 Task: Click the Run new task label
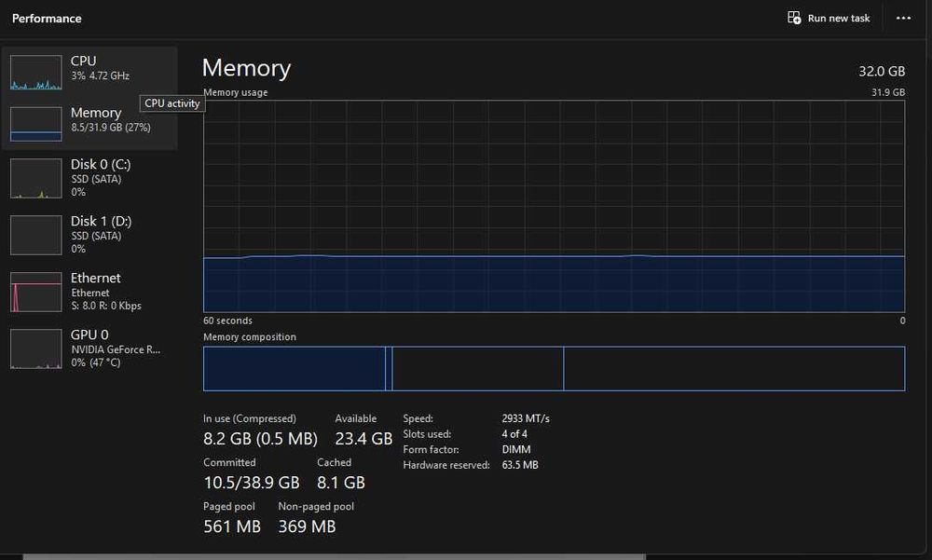839,19
